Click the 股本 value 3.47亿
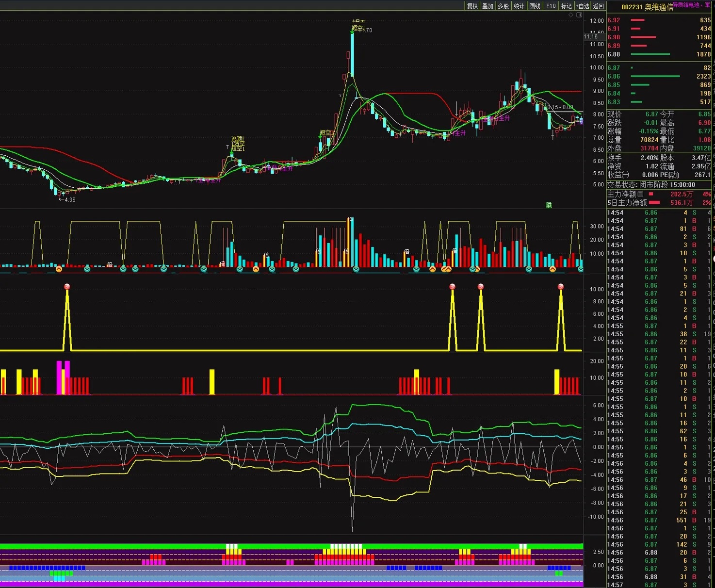 click(x=701, y=158)
